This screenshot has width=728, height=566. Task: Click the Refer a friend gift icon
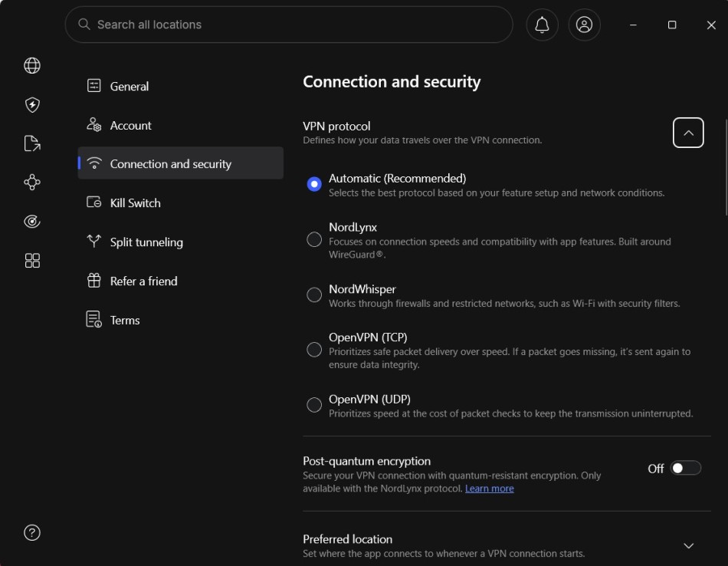93,280
